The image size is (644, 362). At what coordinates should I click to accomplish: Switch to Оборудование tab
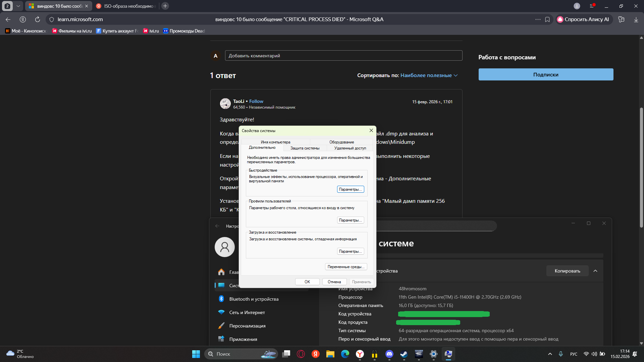pyautogui.click(x=341, y=142)
